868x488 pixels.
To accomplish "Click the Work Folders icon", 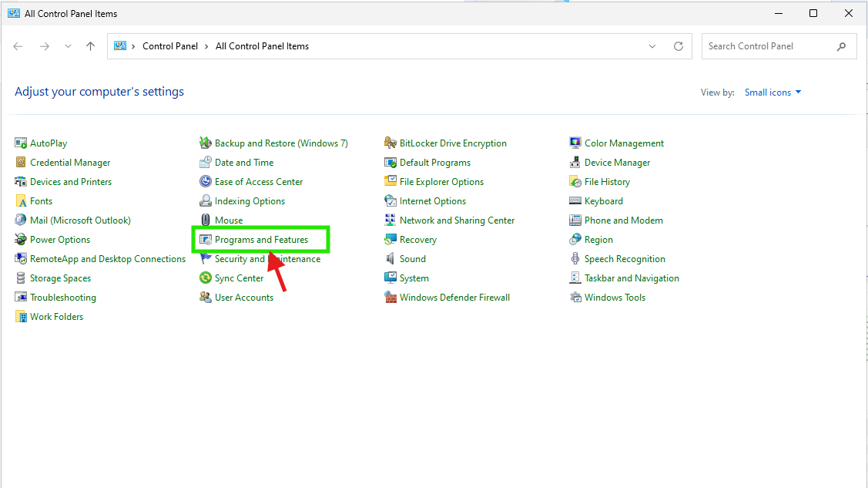I will (21, 317).
